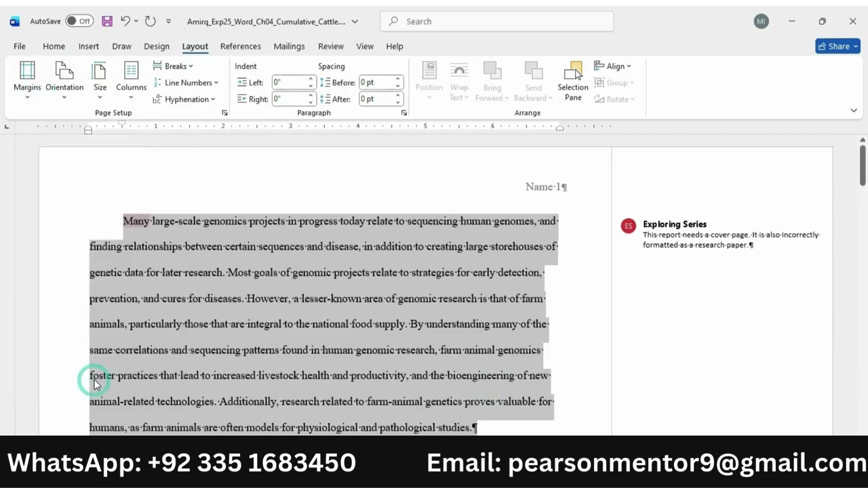Collapse the ribbon with the chevron

pyautogui.click(x=854, y=110)
